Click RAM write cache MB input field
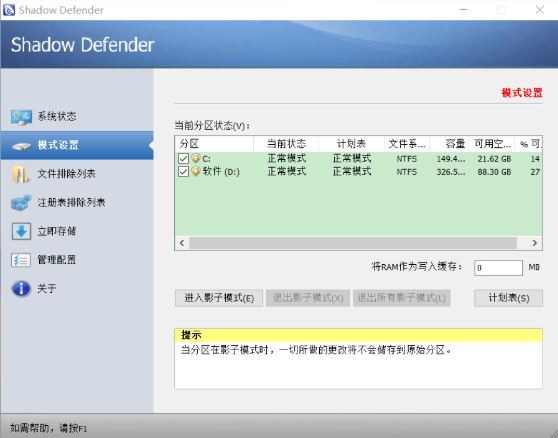This screenshot has width=558, height=438. pyautogui.click(x=498, y=268)
